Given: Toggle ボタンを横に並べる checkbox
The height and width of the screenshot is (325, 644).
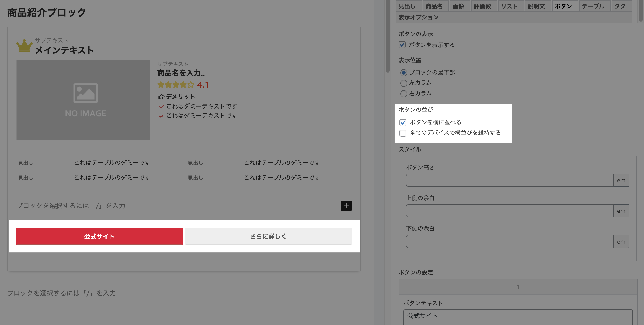Looking at the screenshot, I should click(403, 122).
